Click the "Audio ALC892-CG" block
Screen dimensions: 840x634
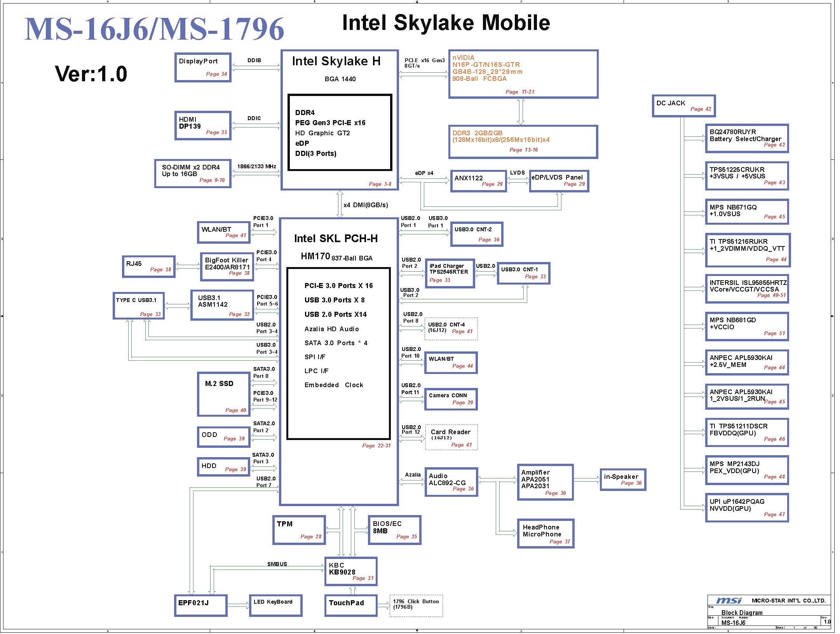(451, 482)
